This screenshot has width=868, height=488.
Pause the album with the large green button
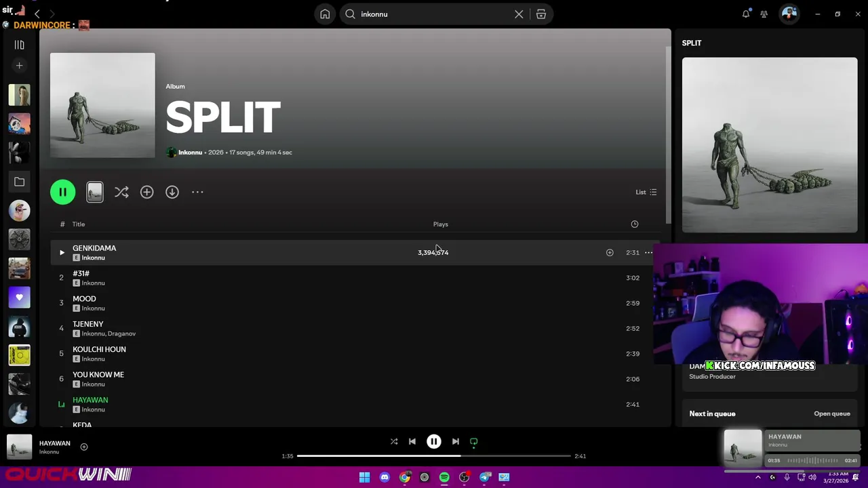tap(62, 192)
